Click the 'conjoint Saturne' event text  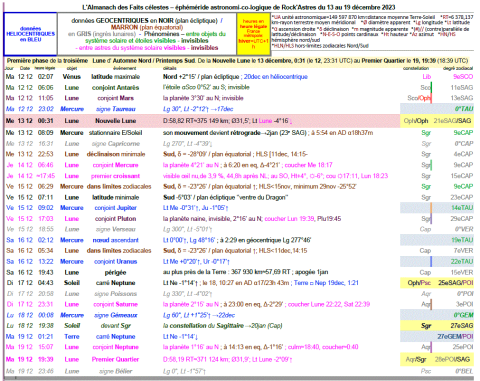coord(115,304)
